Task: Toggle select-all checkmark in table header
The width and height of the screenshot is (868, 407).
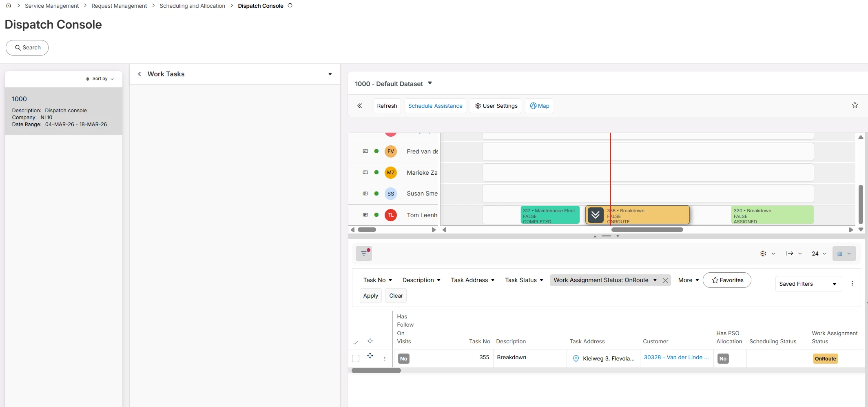Action: pos(355,343)
